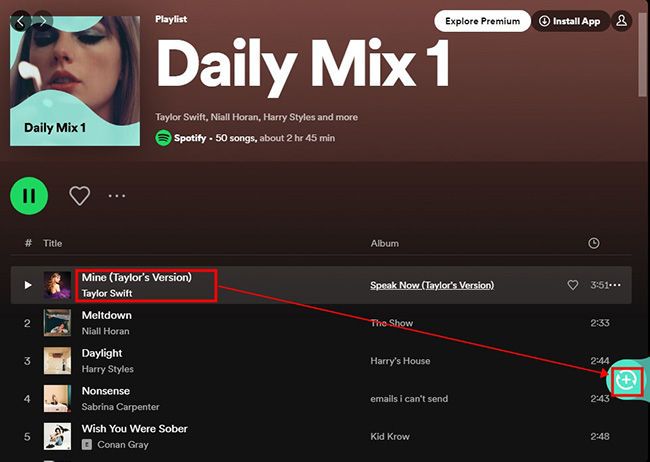Click the Daylight album art thumbnail
Screen dimensions: 650x462
pos(57,361)
